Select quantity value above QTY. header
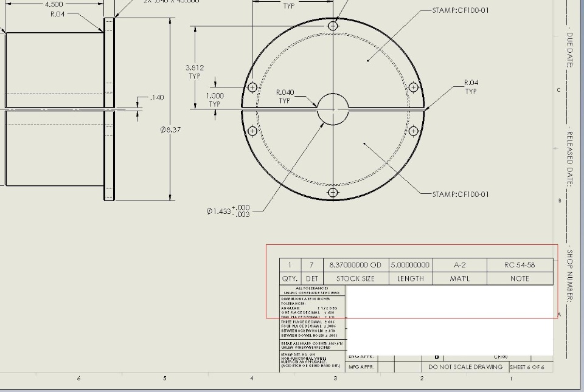 [x=290, y=265]
